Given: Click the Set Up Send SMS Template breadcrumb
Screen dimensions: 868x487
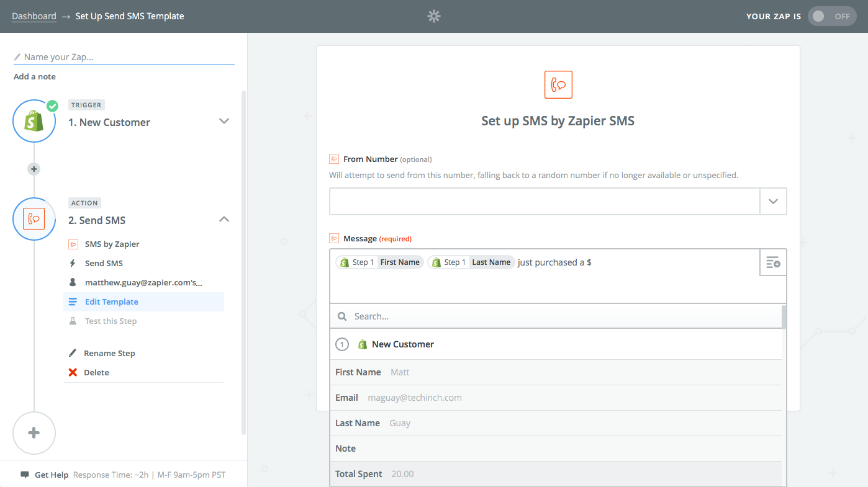Looking at the screenshot, I should click(130, 16).
